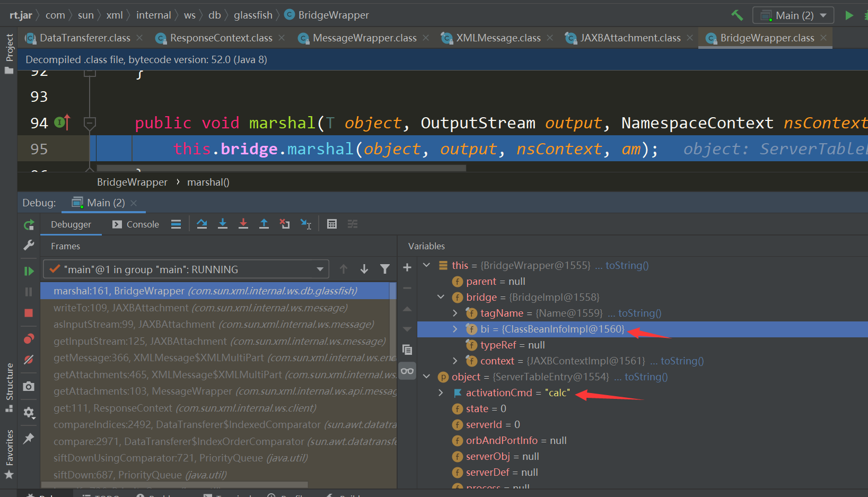This screenshot has width=868, height=497.
Task: Click the Step Into debugger icon
Action: click(x=223, y=224)
